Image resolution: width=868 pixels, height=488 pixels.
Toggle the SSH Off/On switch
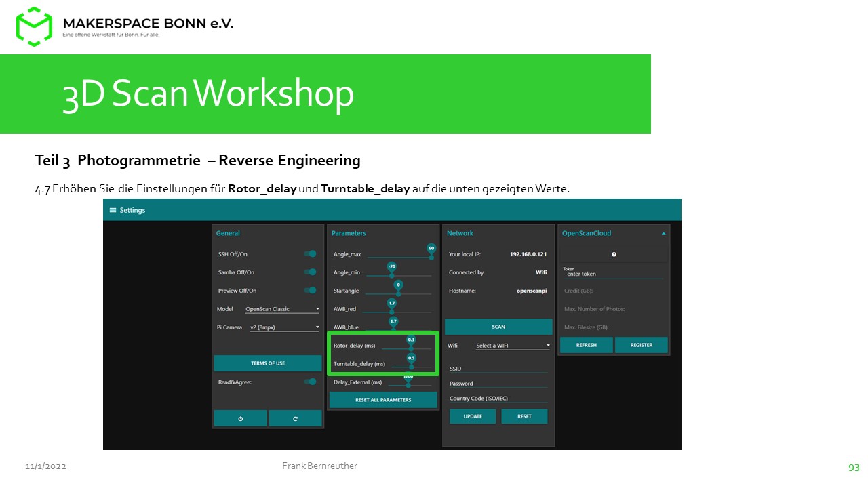click(x=310, y=253)
